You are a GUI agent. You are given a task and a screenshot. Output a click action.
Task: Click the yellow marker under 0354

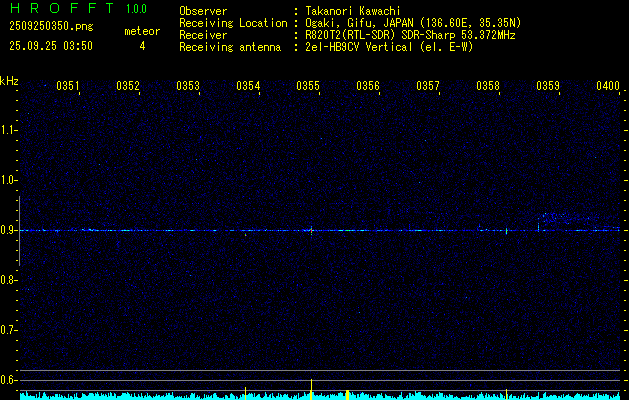pyautogui.click(x=245, y=393)
